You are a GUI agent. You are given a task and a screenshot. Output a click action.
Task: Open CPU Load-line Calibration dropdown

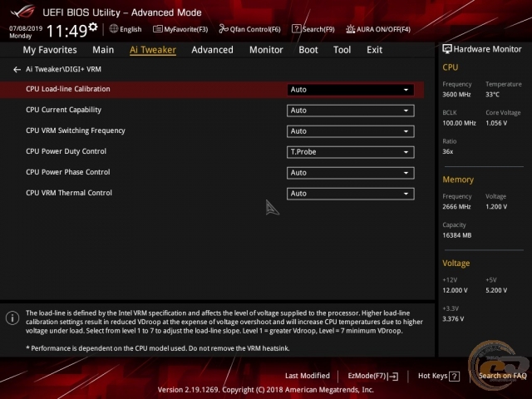(351, 90)
